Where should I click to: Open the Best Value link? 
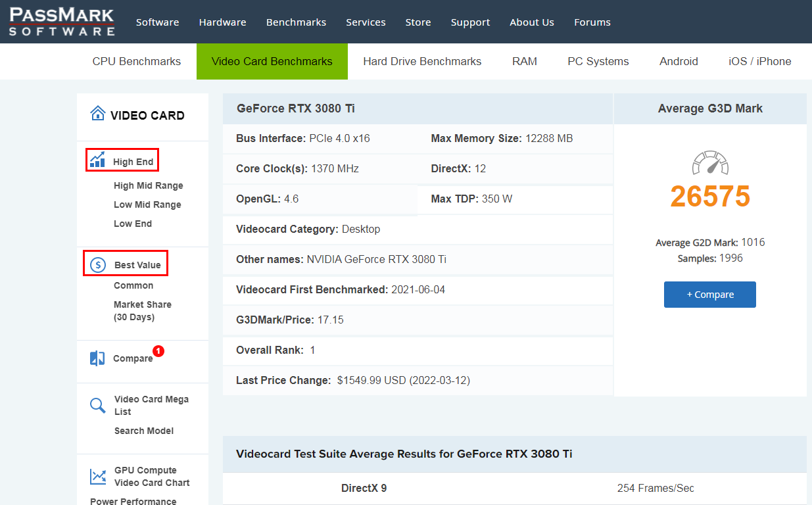pyautogui.click(x=137, y=265)
